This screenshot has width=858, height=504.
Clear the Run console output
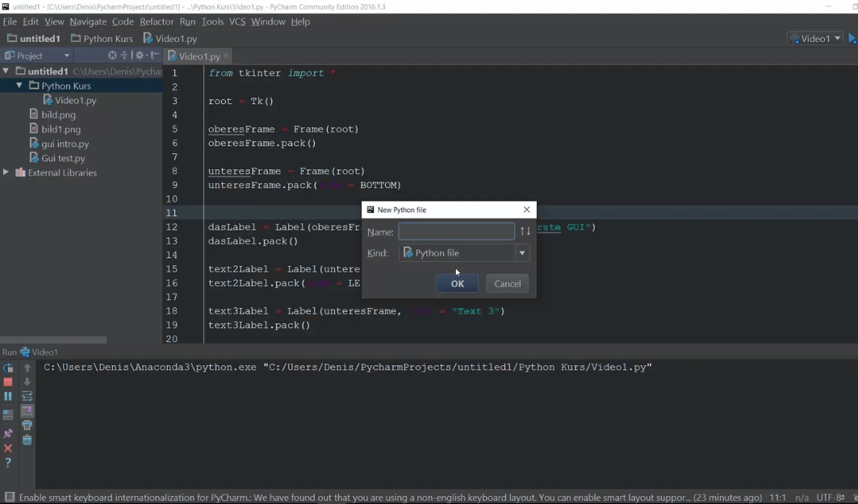[x=27, y=439]
